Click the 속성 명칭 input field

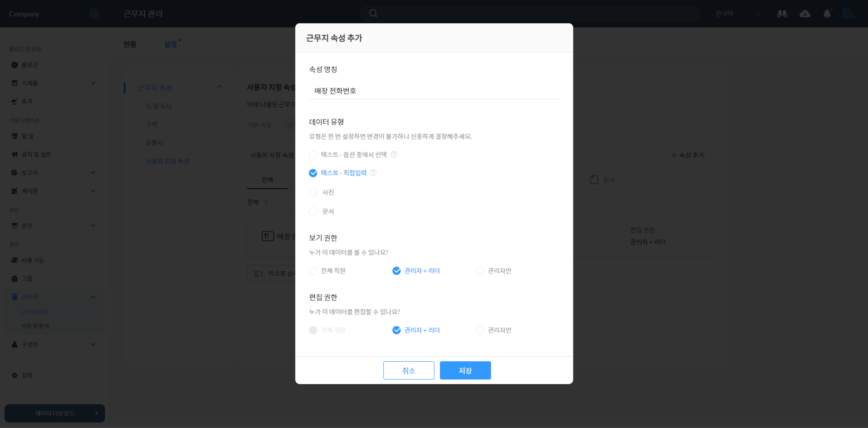[434, 91]
